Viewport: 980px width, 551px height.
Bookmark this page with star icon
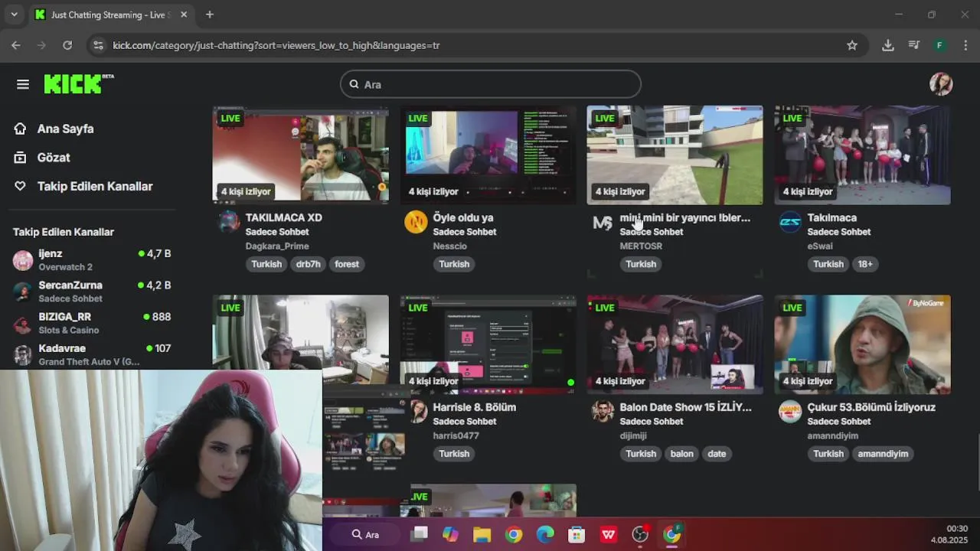click(x=852, y=45)
